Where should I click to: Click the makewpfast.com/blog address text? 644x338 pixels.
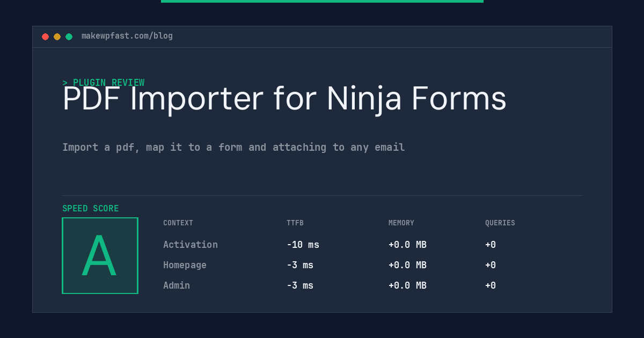coord(127,36)
